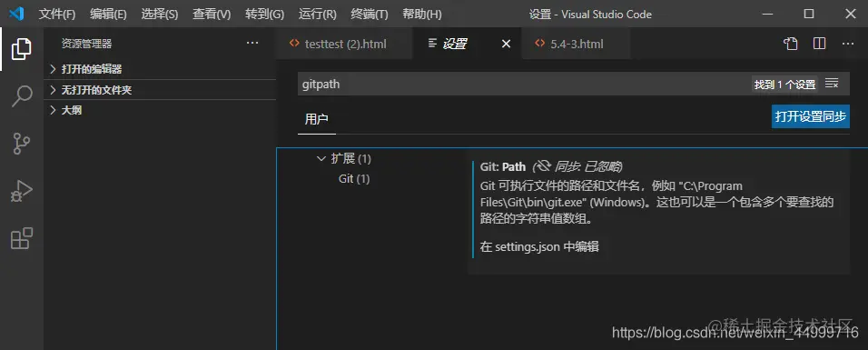Image resolution: width=868 pixels, height=350 pixels.
Task: Open the 查看(V) menu
Action: pyautogui.click(x=212, y=15)
